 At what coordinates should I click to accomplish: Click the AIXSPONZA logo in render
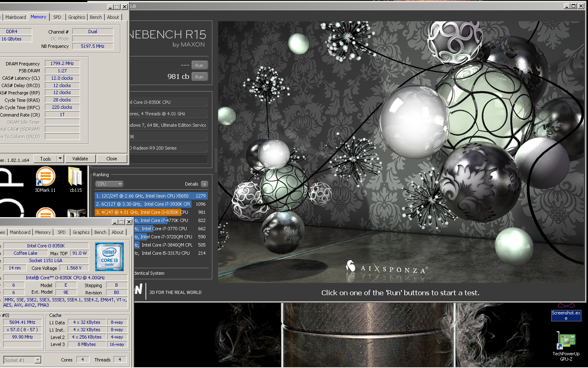tap(386, 268)
